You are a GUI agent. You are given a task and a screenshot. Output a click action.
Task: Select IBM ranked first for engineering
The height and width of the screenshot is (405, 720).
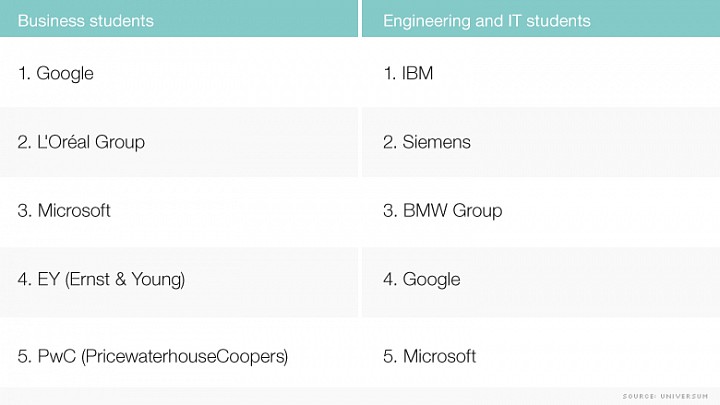(x=417, y=73)
